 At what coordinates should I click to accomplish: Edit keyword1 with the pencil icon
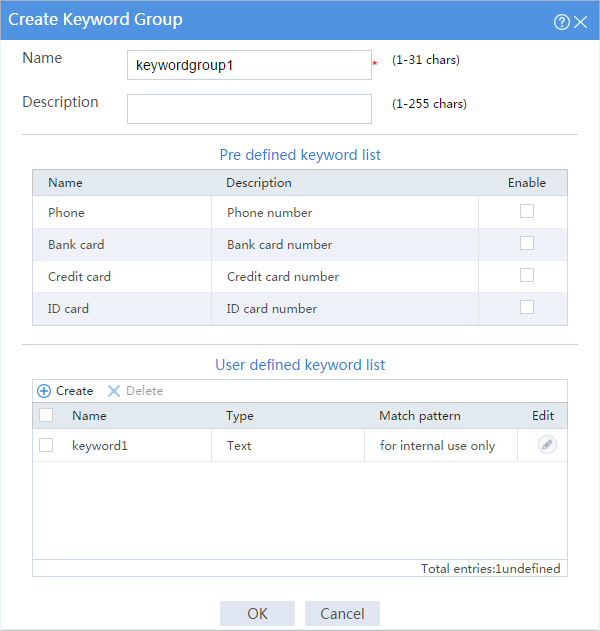pos(547,445)
